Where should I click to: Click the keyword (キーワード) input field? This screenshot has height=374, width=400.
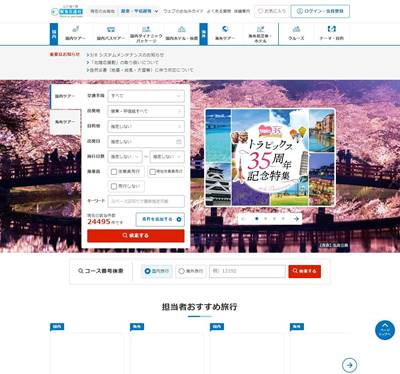(146, 201)
